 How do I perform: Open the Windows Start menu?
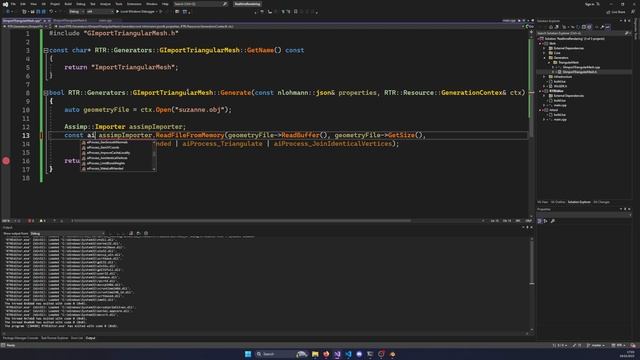click(x=248, y=354)
